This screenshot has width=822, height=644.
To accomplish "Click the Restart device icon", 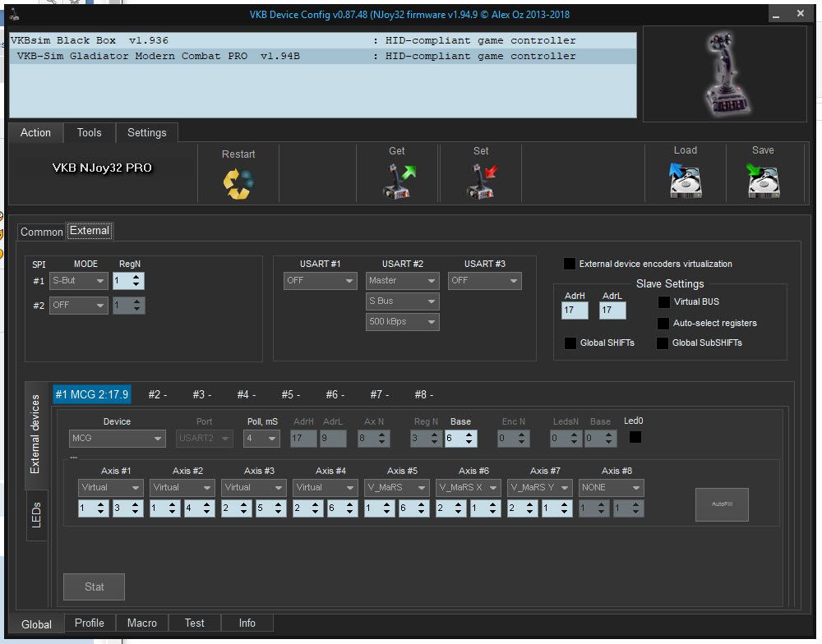I will (238, 182).
